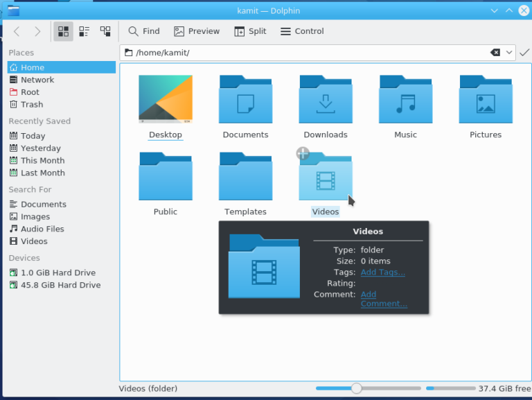
Task: Switch to Details tree view mode
Action: point(105,31)
